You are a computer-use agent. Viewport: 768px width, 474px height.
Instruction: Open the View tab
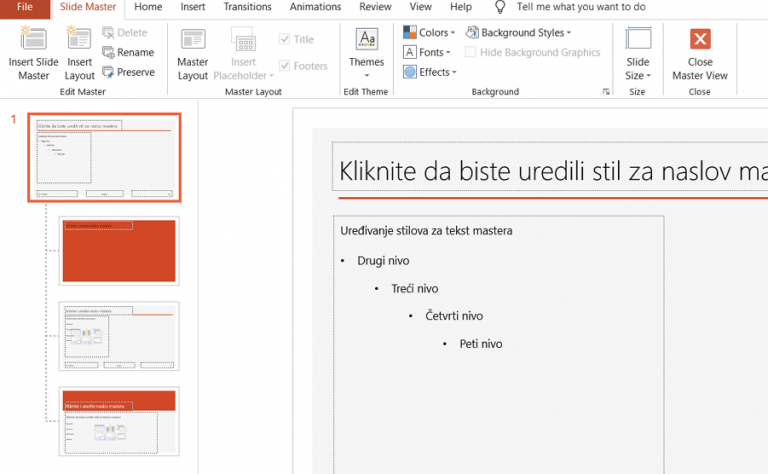[x=420, y=7]
